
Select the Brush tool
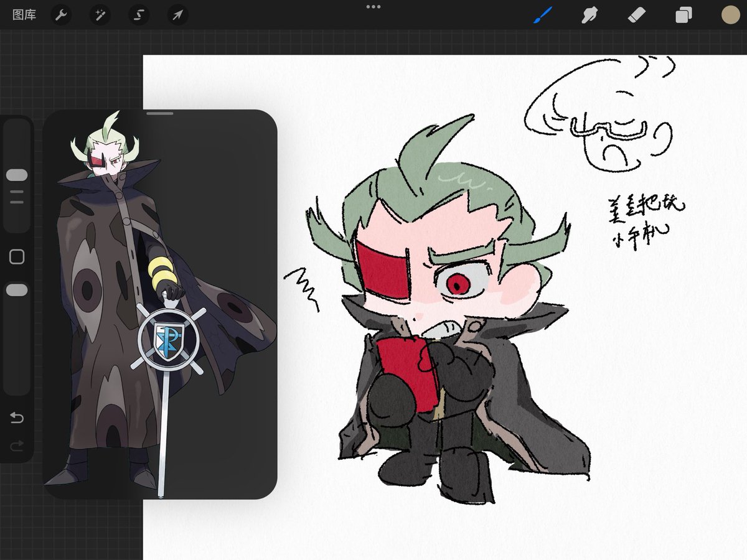[x=542, y=15]
